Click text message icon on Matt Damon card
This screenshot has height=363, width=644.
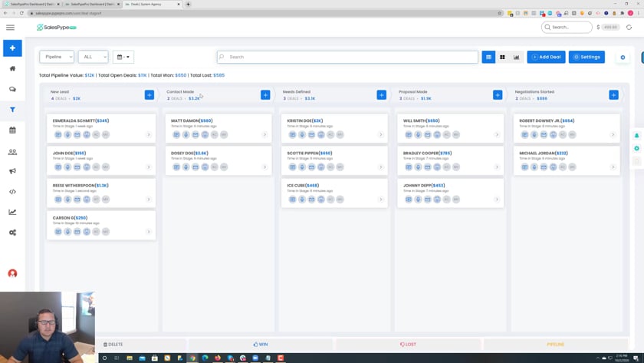point(176,134)
